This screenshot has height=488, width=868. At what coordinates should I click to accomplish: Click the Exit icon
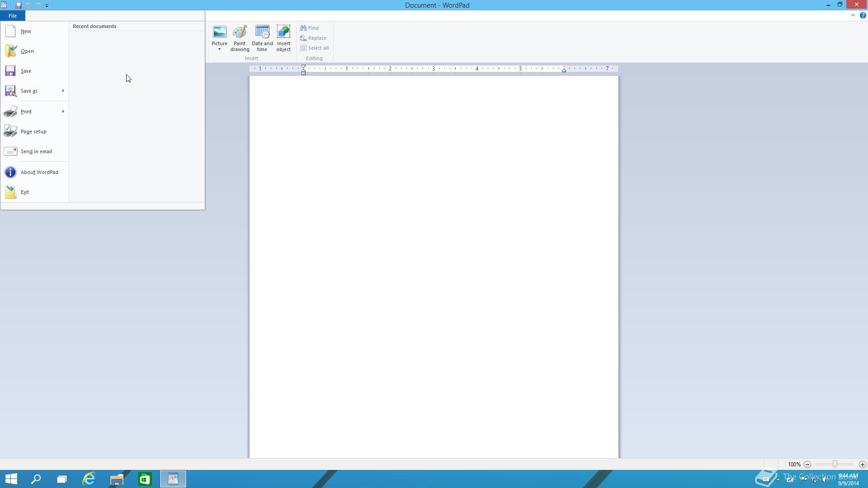(x=10, y=192)
